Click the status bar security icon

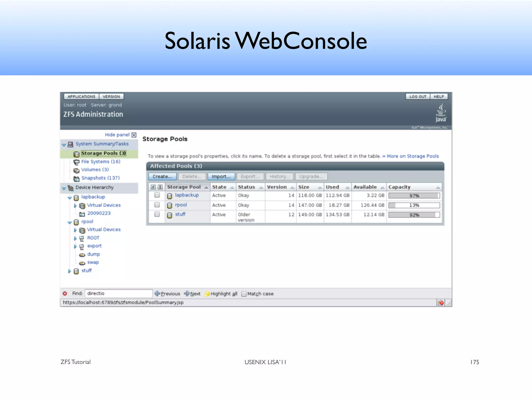click(x=441, y=303)
